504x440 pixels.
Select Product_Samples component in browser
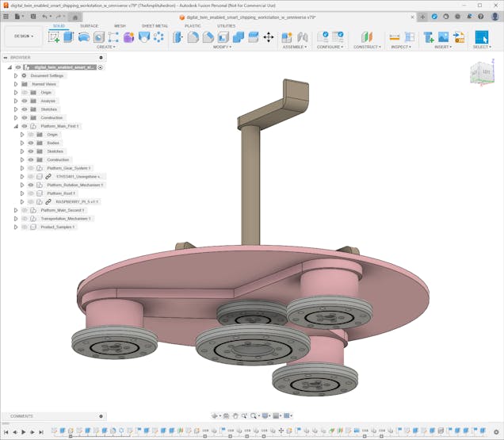pos(58,227)
